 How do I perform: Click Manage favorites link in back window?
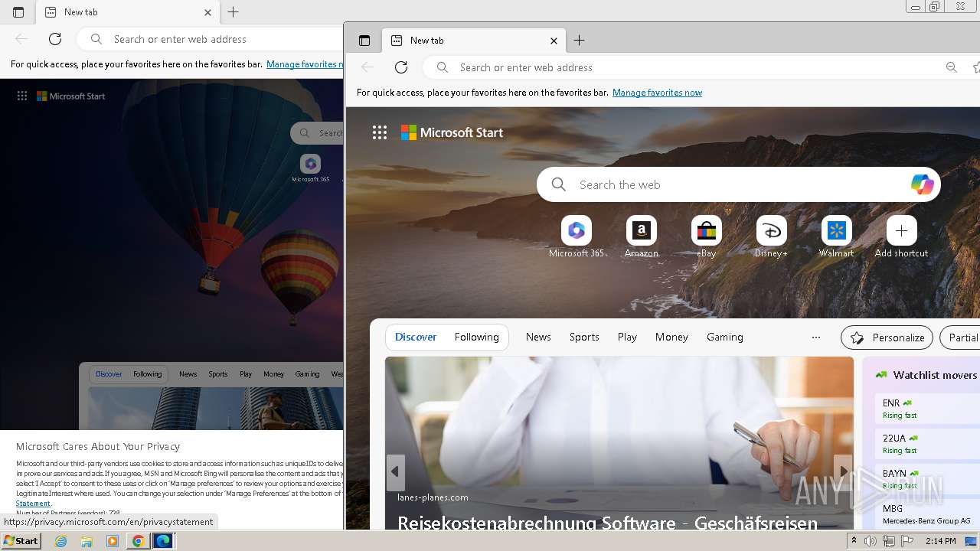pyautogui.click(x=304, y=64)
